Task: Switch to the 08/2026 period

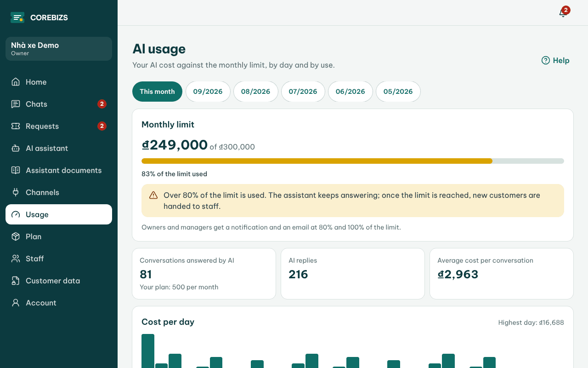Action: [x=256, y=92]
